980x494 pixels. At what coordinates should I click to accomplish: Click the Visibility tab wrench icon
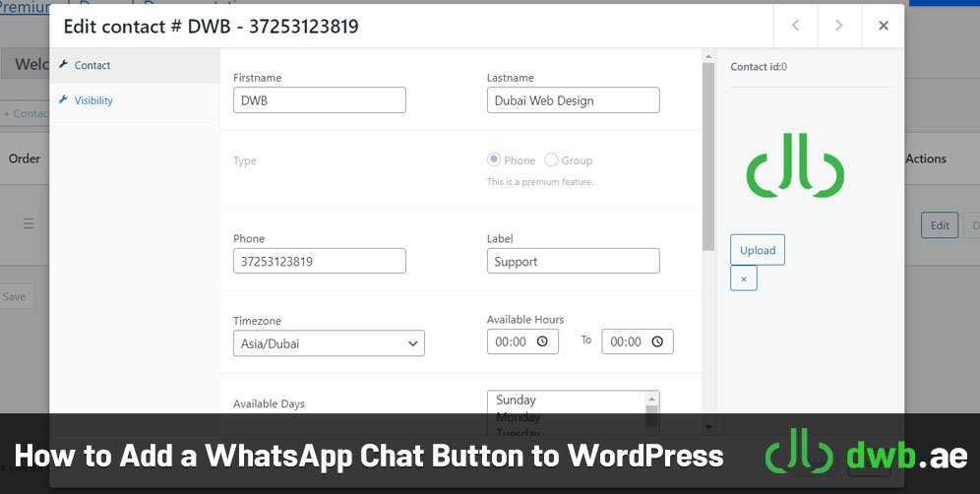tap(63, 99)
